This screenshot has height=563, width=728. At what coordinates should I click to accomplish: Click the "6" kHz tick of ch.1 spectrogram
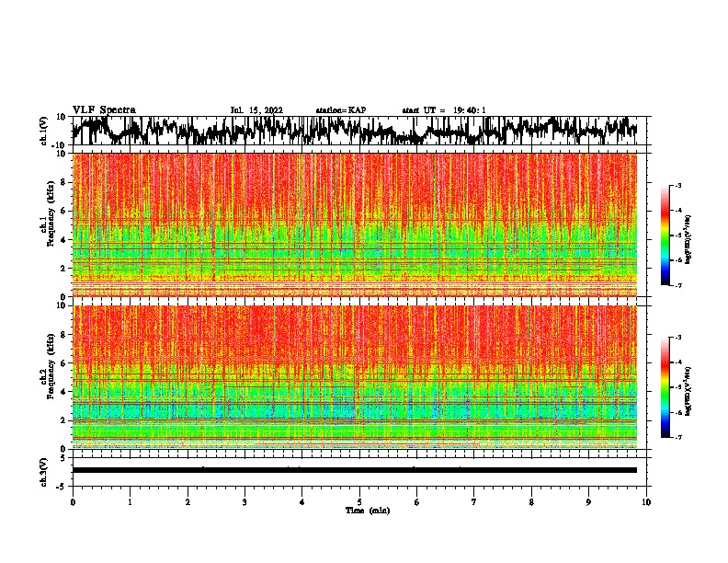(63, 211)
